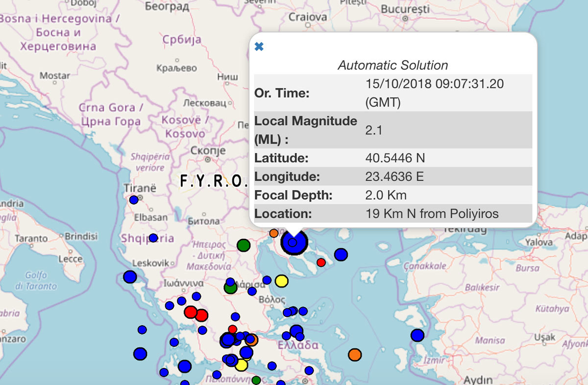Close the Automatic Solution popup
Viewport: 588px width, 385px height.
(x=259, y=47)
